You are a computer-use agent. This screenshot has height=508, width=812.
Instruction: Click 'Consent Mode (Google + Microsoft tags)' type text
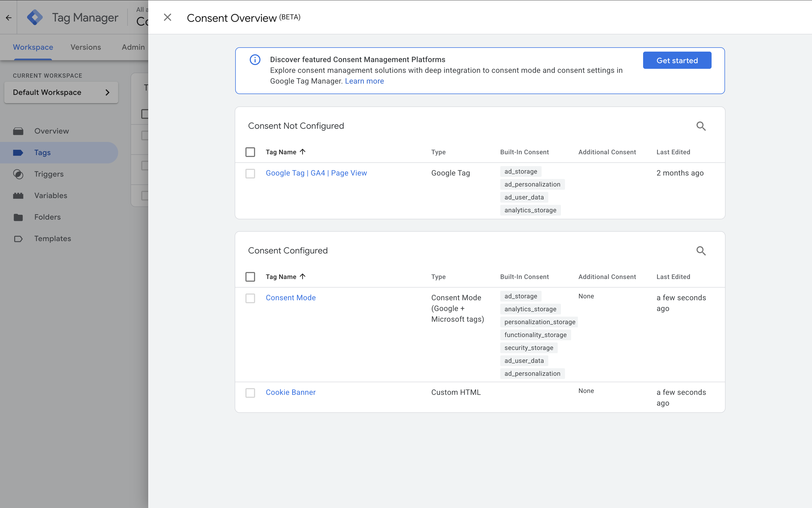(x=458, y=309)
